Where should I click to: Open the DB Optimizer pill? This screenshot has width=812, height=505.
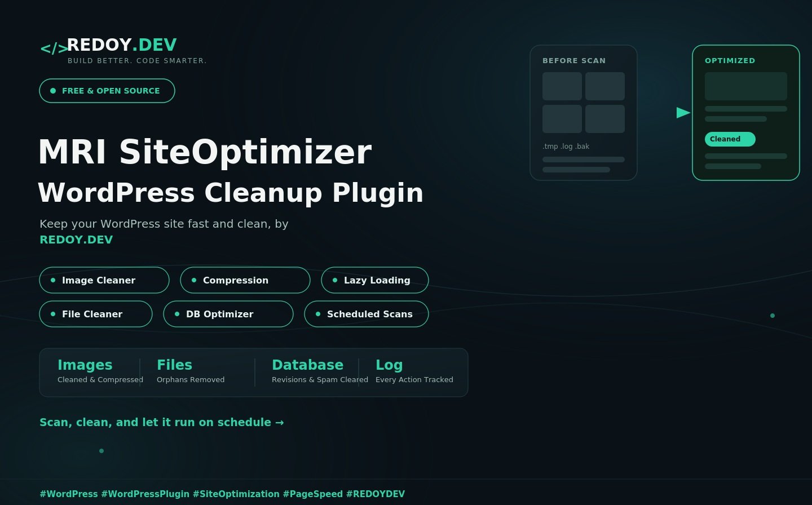pos(228,314)
